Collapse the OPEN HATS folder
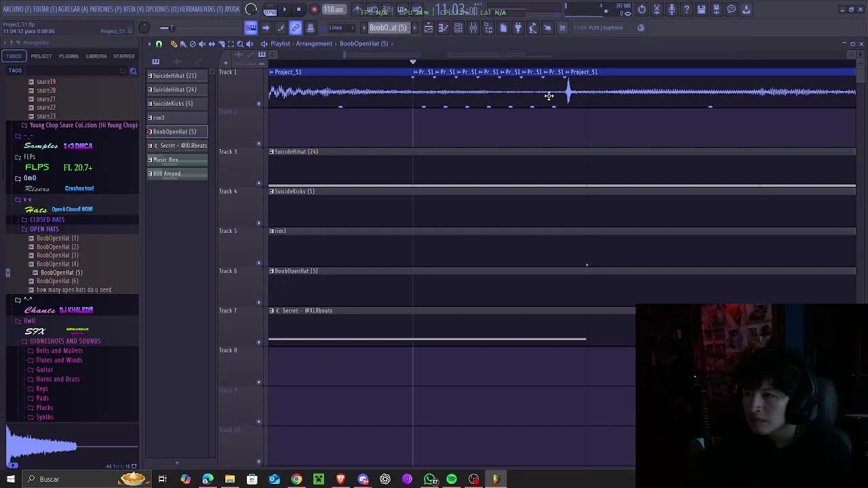This screenshot has height=488, width=868. coord(44,229)
